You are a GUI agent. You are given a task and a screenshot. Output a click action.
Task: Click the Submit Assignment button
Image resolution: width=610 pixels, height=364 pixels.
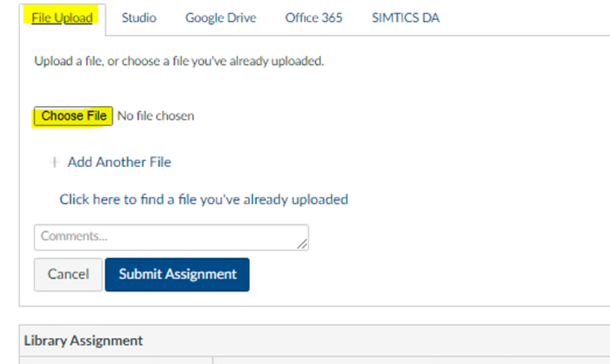(x=177, y=274)
